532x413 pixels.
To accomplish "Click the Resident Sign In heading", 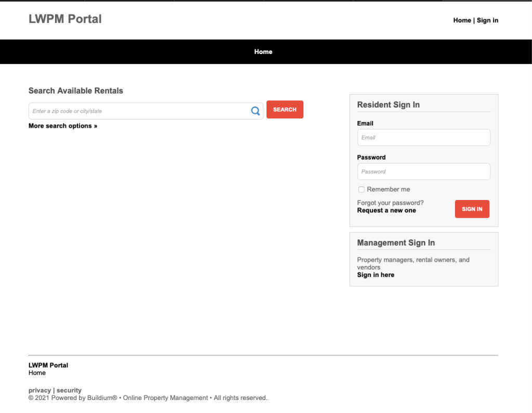I will point(388,105).
